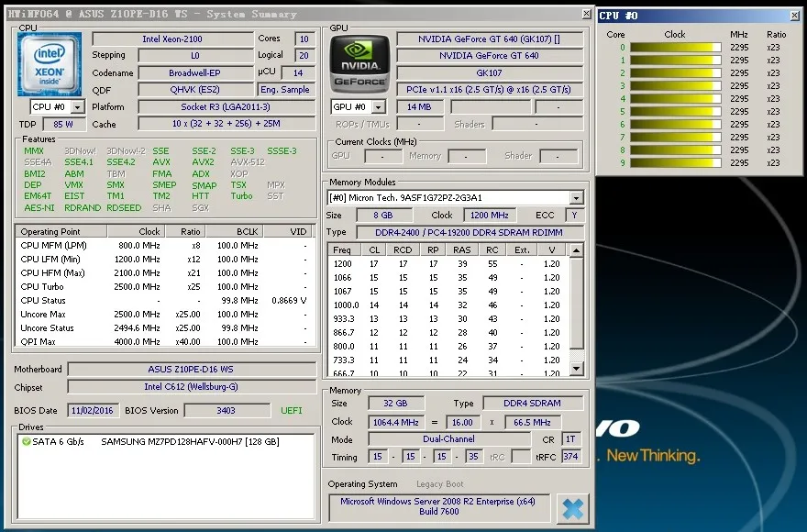Select the VID column header

tap(290, 231)
